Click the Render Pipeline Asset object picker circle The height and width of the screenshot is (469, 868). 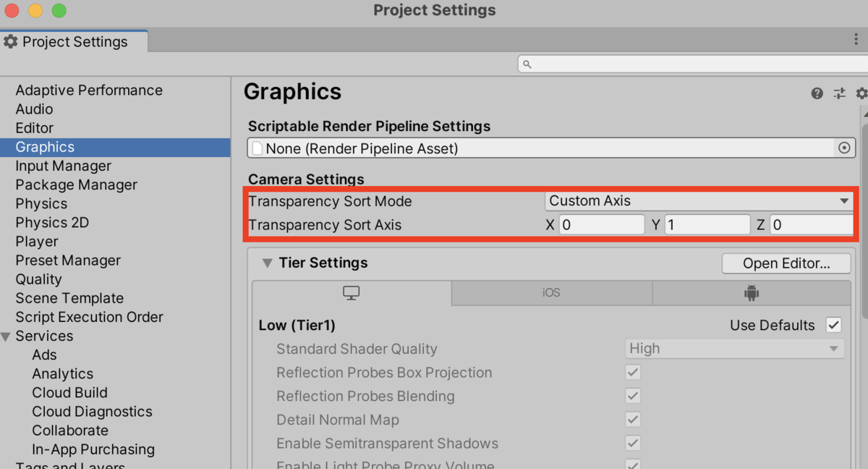coord(844,148)
